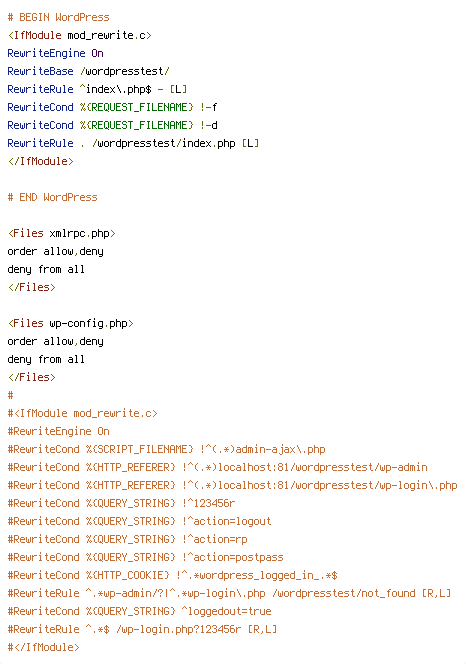
Task: Click the '<Files wp-config.php>' opening tag
Action: 71,323
